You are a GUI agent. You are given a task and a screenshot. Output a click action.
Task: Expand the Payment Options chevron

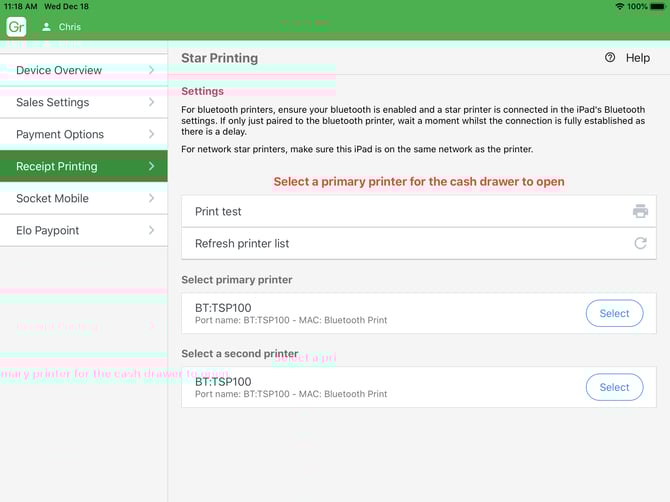[151, 134]
